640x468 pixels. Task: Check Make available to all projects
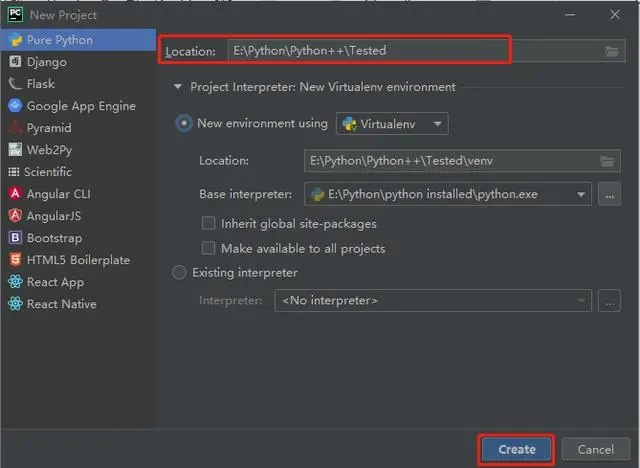209,248
